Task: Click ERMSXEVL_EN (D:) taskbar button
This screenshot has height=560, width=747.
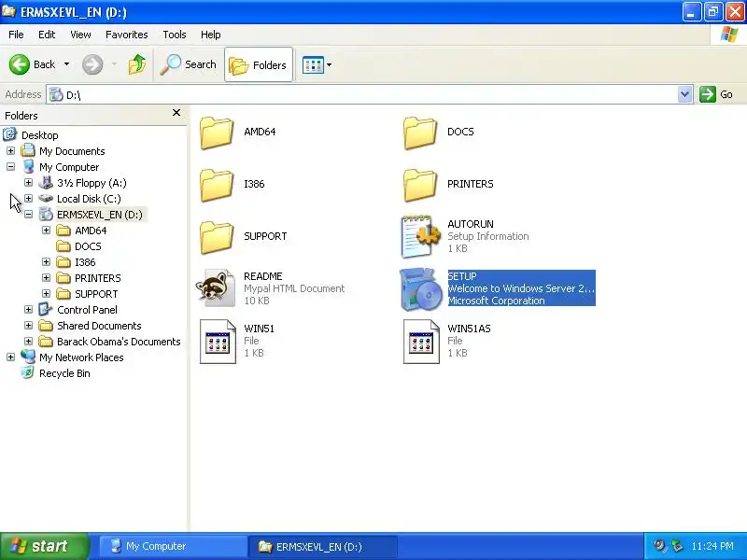Action: pyautogui.click(x=322, y=546)
